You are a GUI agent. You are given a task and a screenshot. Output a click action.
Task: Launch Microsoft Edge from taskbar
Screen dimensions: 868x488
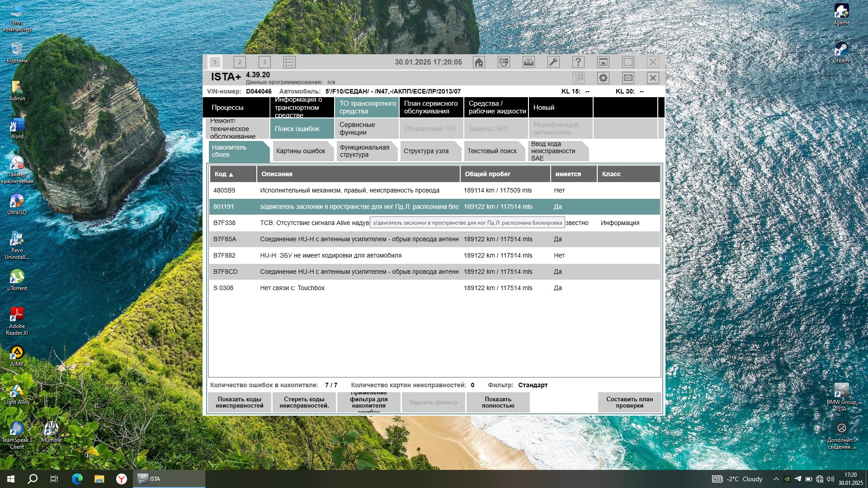pos(77,479)
